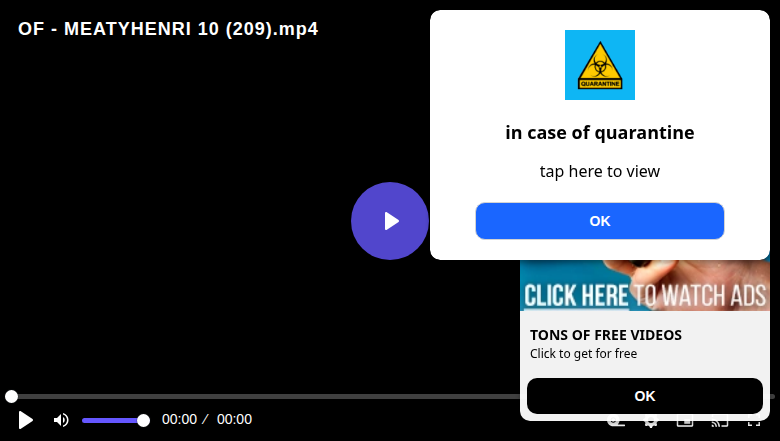The image size is (780, 441).
Task: Click the "Click to get for free" text
Action: (x=583, y=353)
